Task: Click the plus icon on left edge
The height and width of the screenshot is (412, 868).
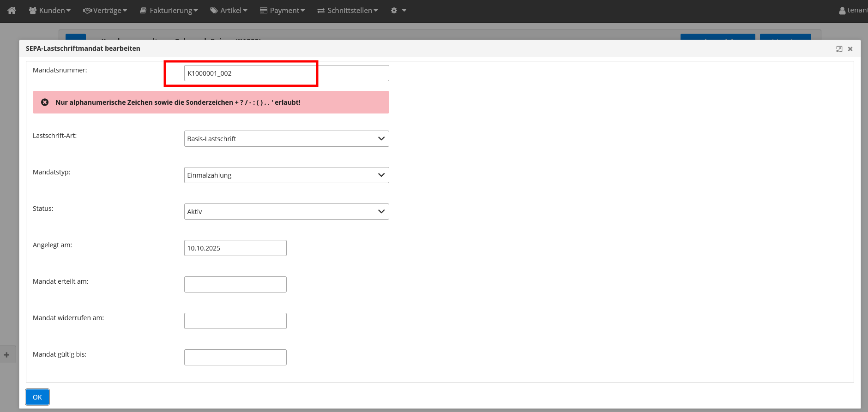Action: pos(6,355)
